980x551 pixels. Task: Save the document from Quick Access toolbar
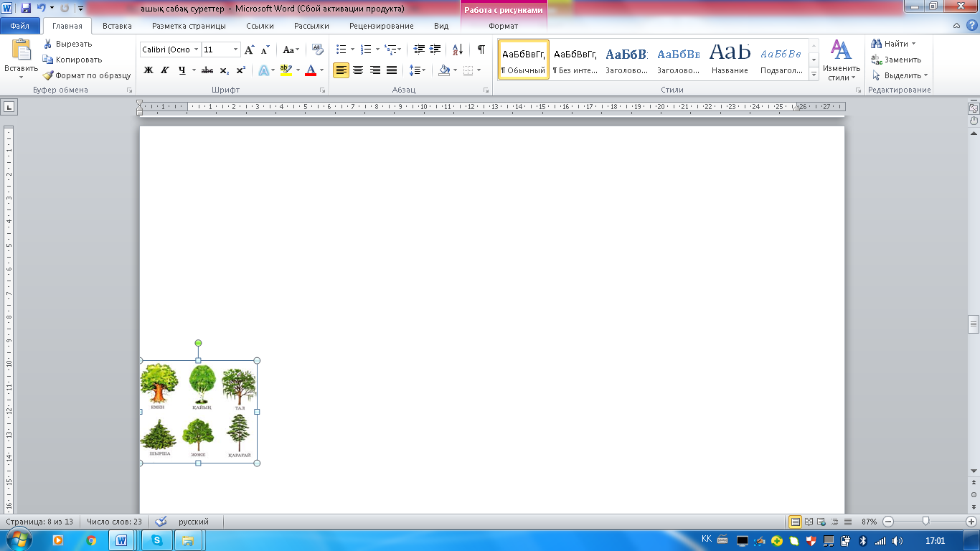(x=26, y=8)
